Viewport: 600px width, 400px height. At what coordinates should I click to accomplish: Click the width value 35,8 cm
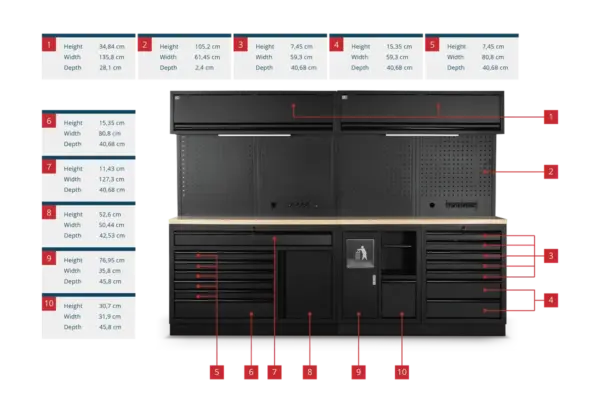pyautogui.click(x=110, y=271)
